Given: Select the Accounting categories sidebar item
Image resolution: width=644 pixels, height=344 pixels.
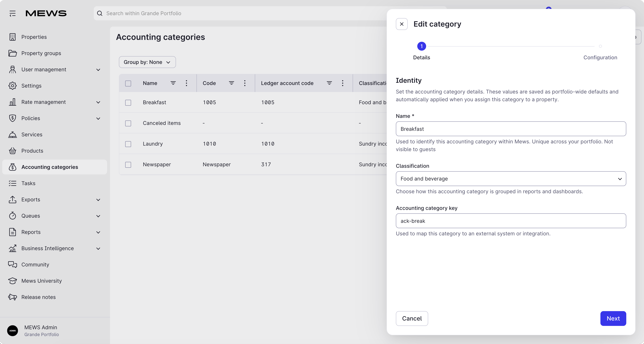Looking at the screenshot, I should tap(54, 167).
